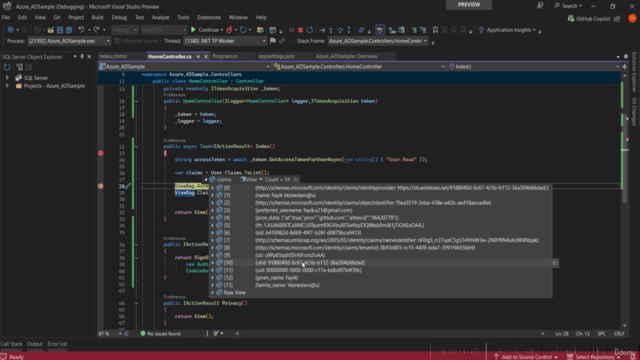Screen dimensions: 640x360
Task: Pin the claims DataTip
Action: pos(296,180)
